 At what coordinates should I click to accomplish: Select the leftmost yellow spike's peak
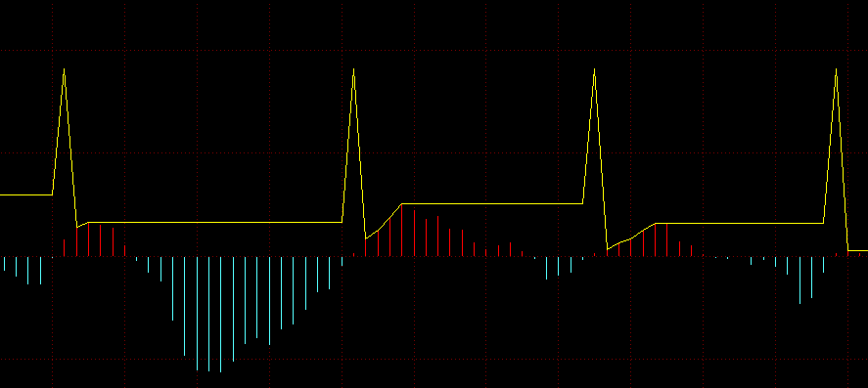click(x=65, y=70)
